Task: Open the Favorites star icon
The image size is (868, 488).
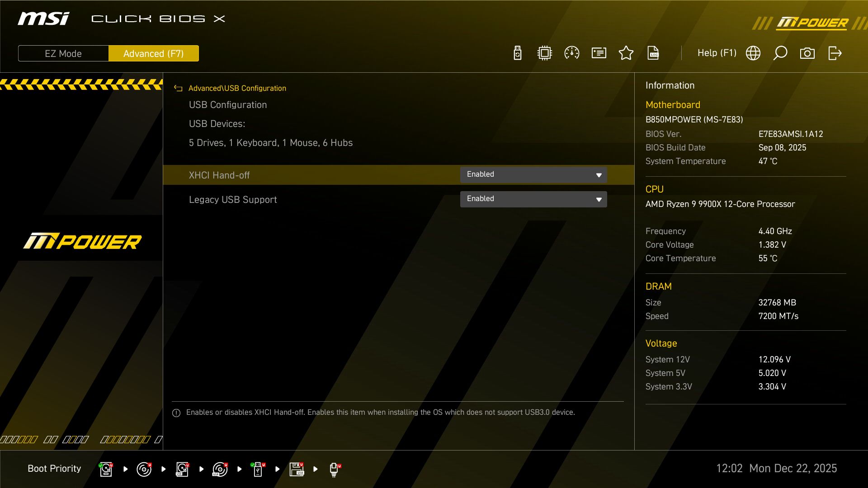Action: click(626, 53)
